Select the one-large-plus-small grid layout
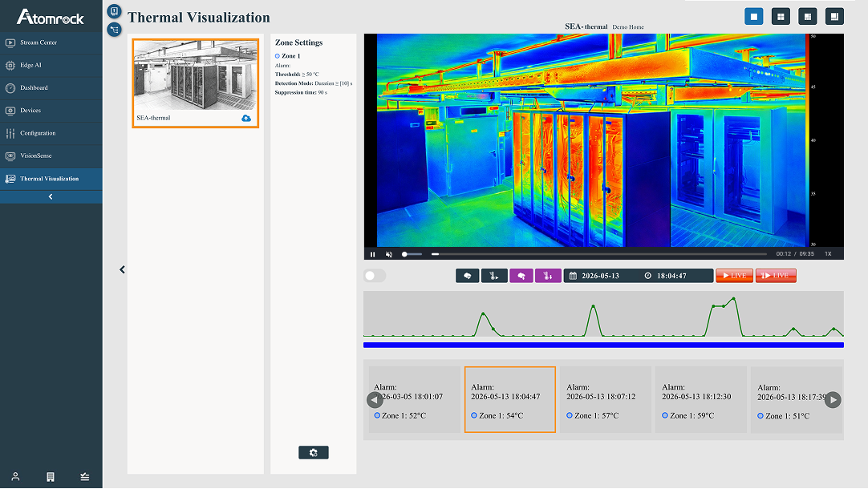Screen dimensions: 868x489 coord(808,17)
